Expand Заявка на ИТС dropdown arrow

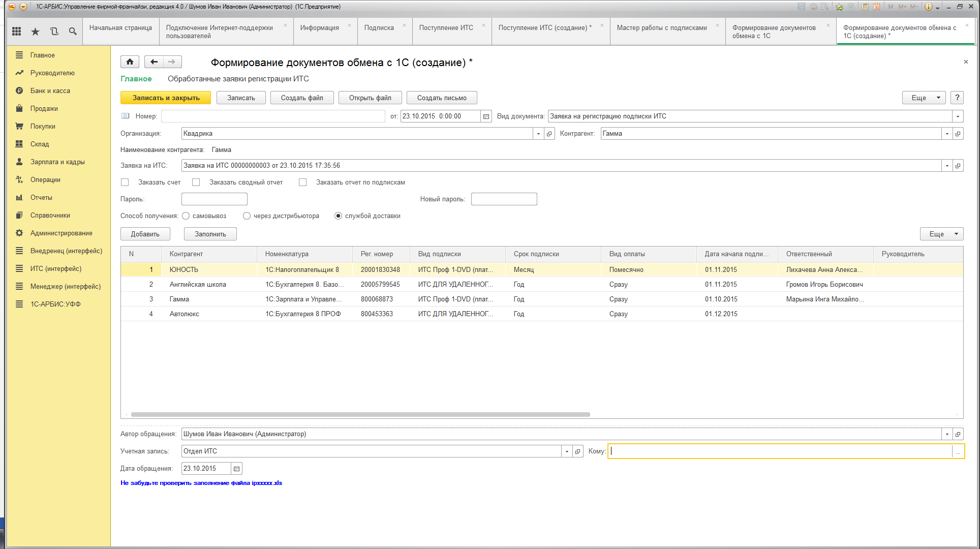[x=947, y=166]
